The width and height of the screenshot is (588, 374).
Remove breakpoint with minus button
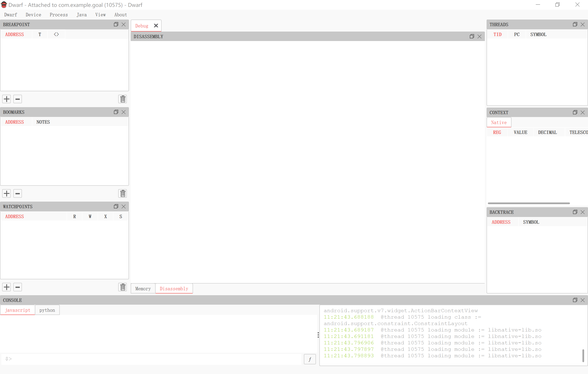pyautogui.click(x=18, y=99)
